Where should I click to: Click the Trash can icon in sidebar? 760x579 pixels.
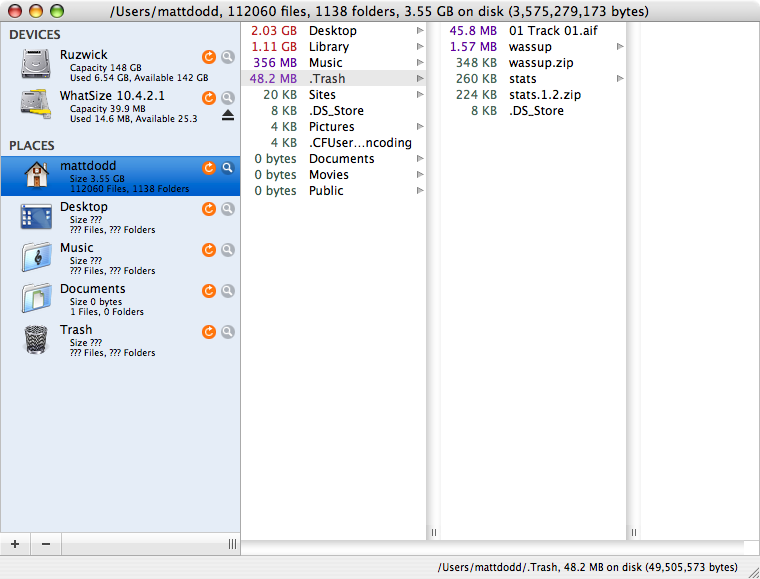click(x=36, y=339)
